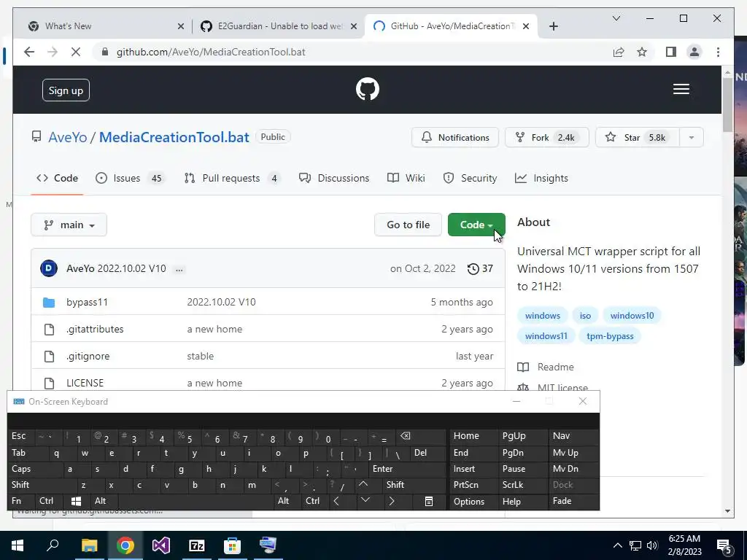
Task: Select the windows11 topic tag
Action: (546, 336)
